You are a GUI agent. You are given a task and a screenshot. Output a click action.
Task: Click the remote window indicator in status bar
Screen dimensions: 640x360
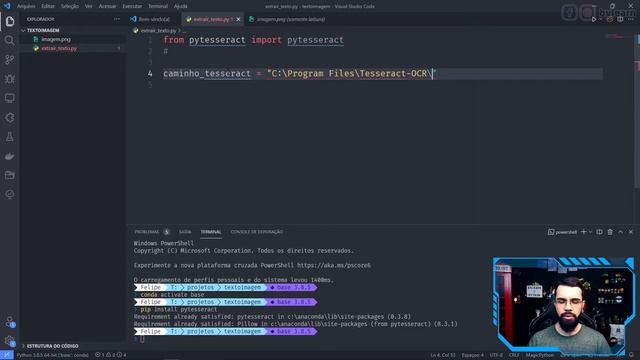click(7, 355)
